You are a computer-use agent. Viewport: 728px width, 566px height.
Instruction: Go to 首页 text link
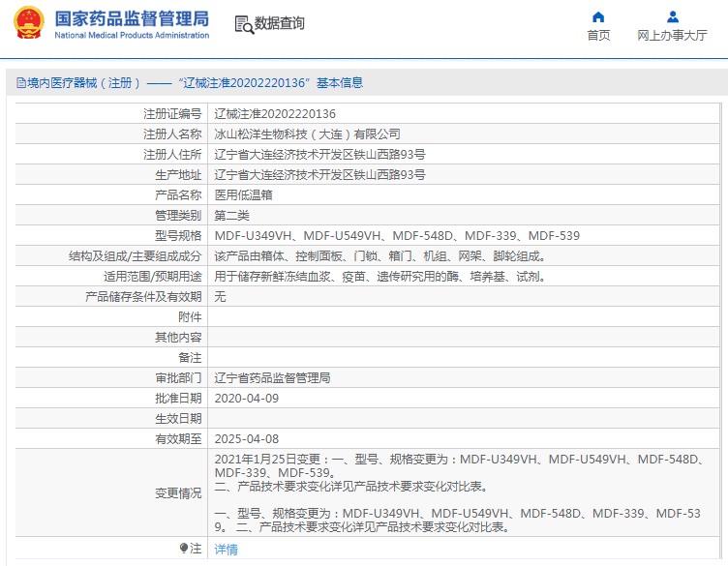(x=598, y=35)
